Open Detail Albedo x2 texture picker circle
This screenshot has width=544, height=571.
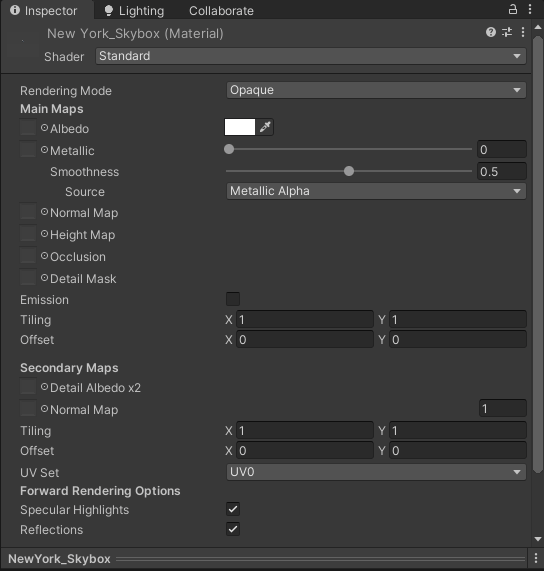click(44, 387)
